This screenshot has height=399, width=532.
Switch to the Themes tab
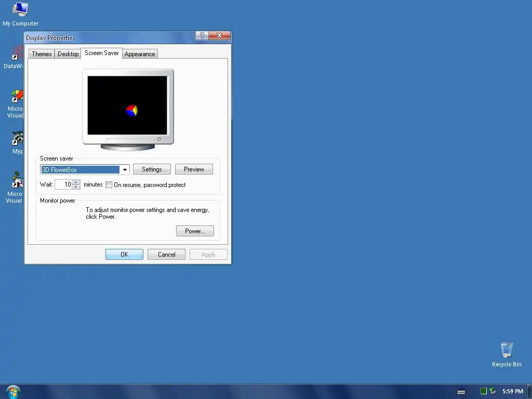42,54
